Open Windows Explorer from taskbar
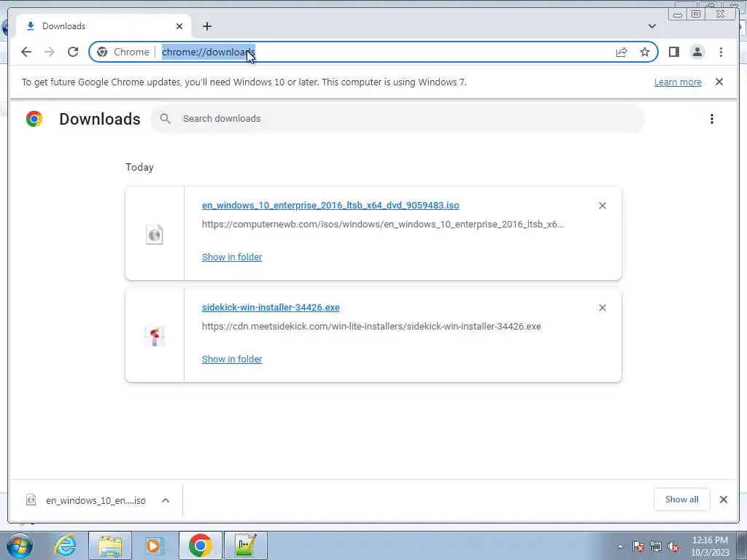 pos(110,545)
